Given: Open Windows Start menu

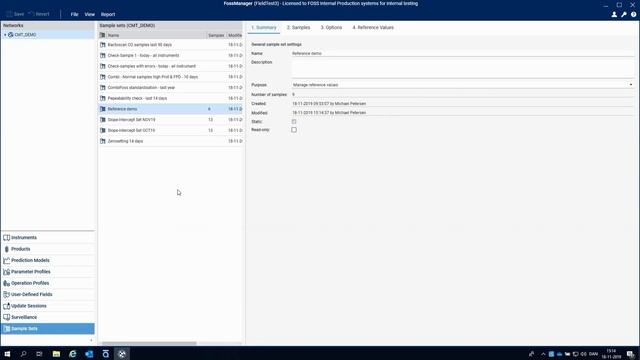Looking at the screenshot, I should (7, 354).
